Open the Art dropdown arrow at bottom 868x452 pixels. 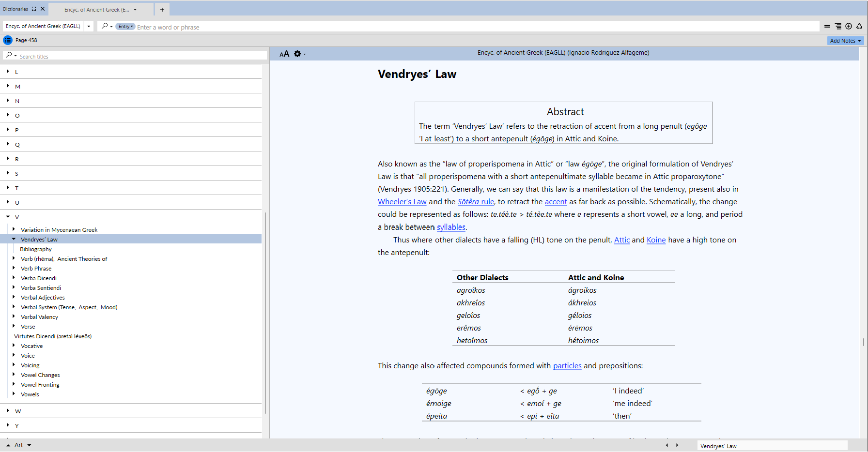point(29,445)
